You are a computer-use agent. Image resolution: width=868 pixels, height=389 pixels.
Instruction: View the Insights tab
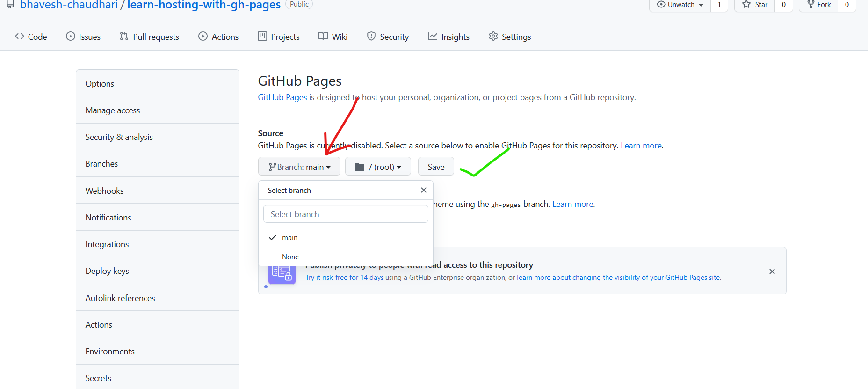coord(448,37)
